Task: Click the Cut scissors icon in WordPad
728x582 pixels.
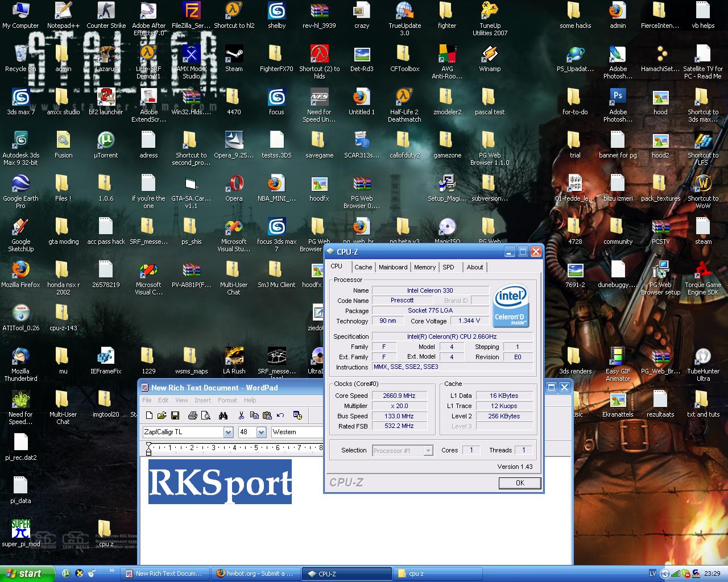Action: 241,415
